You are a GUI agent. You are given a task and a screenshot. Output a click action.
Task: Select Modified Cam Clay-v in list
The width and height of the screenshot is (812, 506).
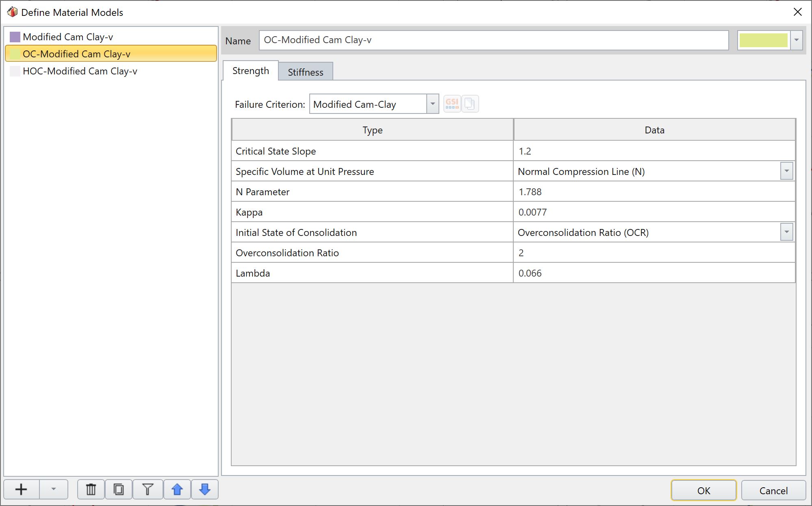(67, 37)
